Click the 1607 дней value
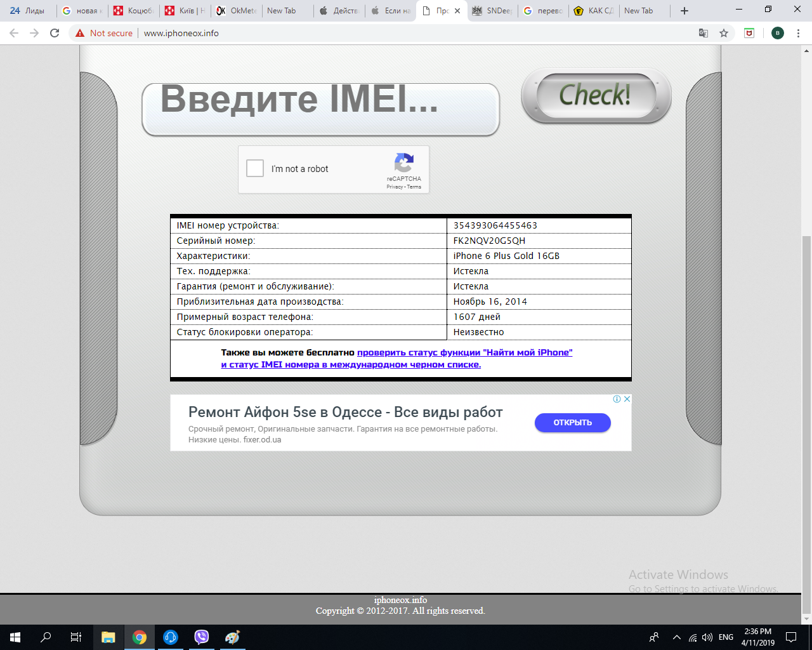The width and height of the screenshot is (812, 650). (477, 317)
